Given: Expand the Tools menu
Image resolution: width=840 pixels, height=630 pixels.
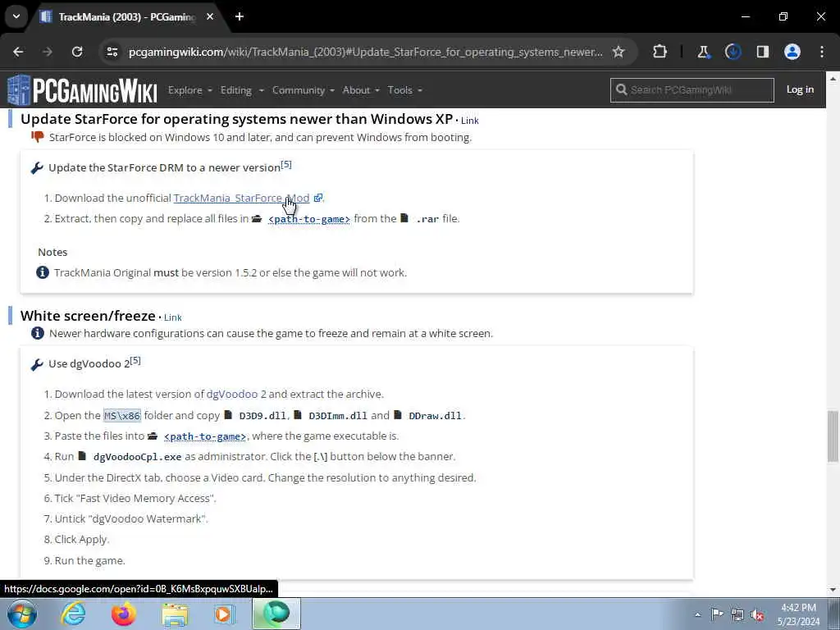Looking at the screenshot, I should click(x=405, y=90).
